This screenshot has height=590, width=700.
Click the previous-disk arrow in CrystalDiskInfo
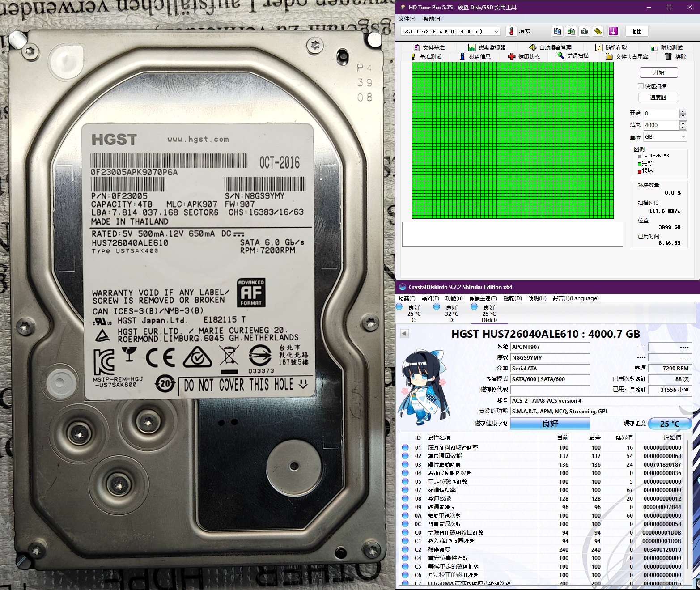(404, 333)
